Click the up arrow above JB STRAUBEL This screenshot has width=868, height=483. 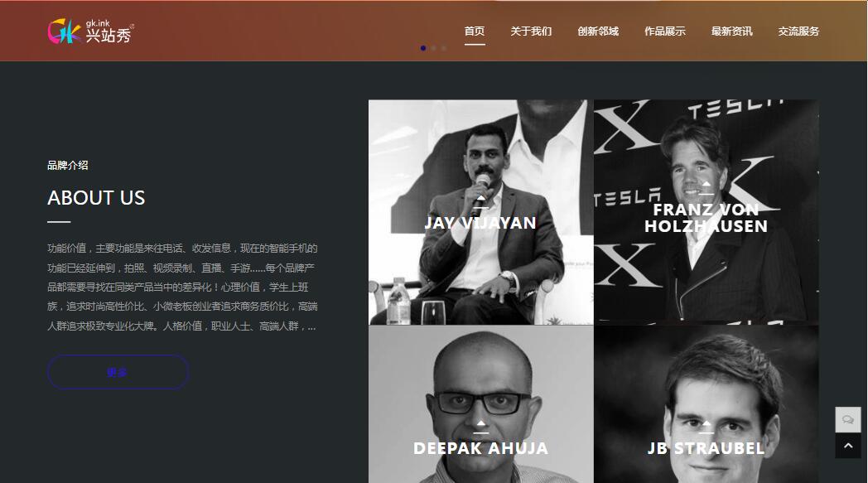click(706, 423)
